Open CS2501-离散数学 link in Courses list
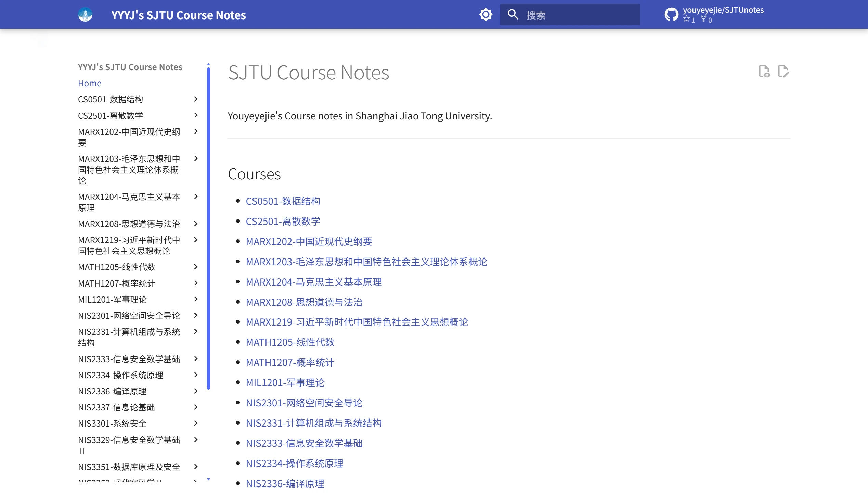Viewport: 868px width, 493px height. (283, 222)
